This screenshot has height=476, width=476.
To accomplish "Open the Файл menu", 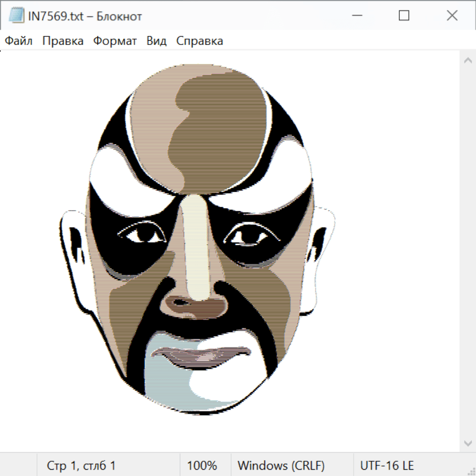I will coord(19,41).
